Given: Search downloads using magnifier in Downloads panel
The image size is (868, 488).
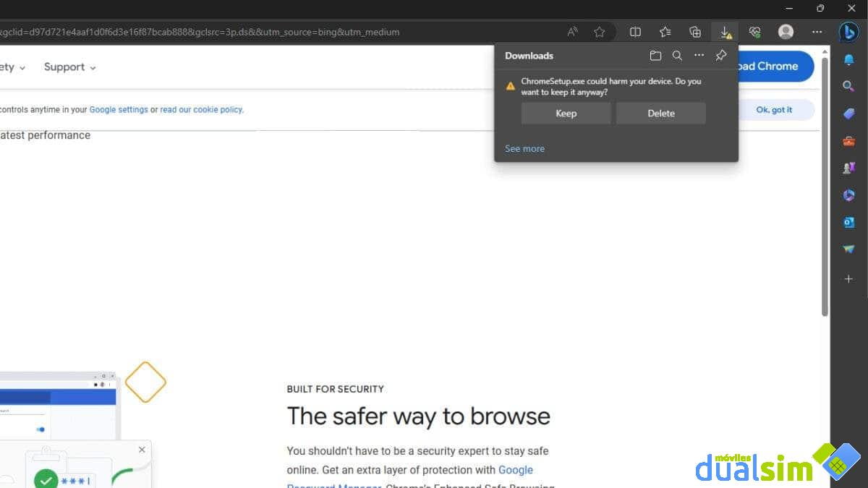Looking at the screenshot, I should (x=677, y=56).
